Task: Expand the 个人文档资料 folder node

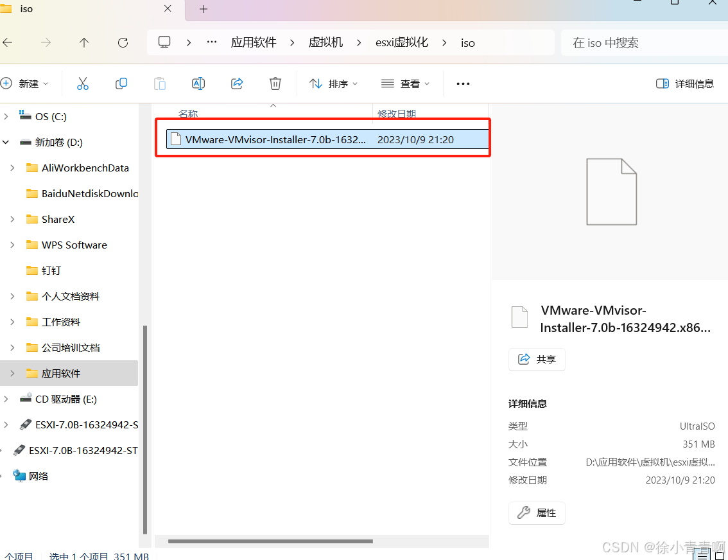Action: (x=13, y=296)
